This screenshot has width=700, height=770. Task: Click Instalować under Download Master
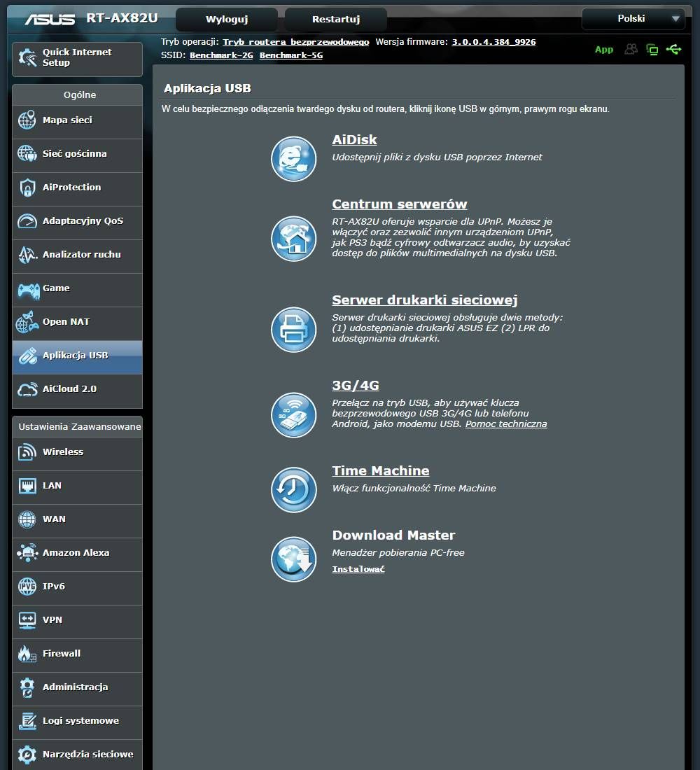(x=358, y=569)
